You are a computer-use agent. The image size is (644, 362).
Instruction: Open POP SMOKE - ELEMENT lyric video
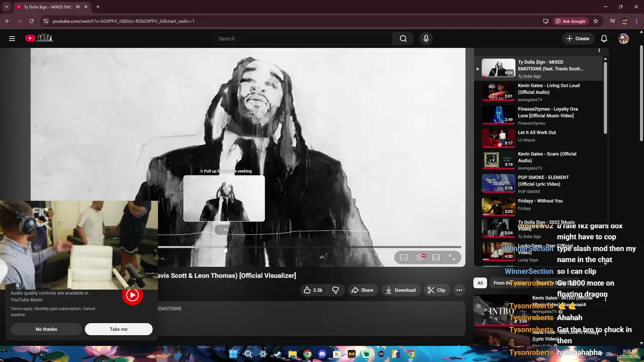pyautogui.click(x=538, y=184)
